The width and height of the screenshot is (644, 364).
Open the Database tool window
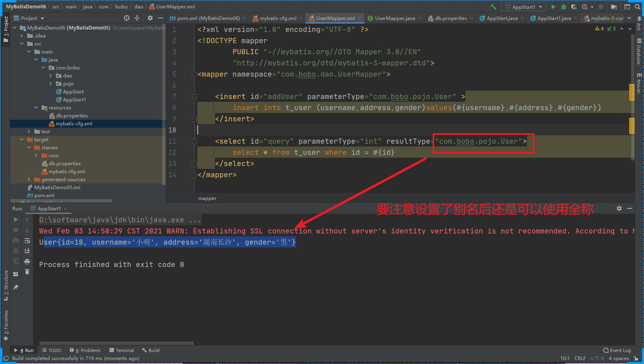pyautogui.click(x=639, y=51)
